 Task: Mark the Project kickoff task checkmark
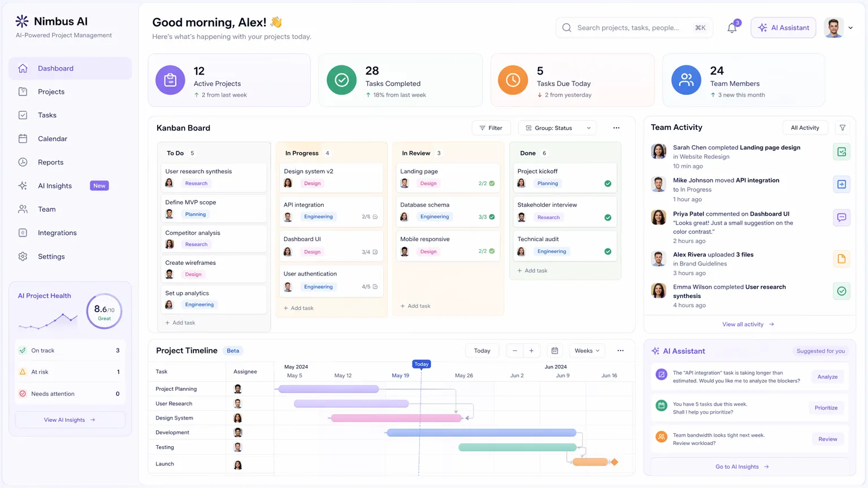tap(607, 183)
